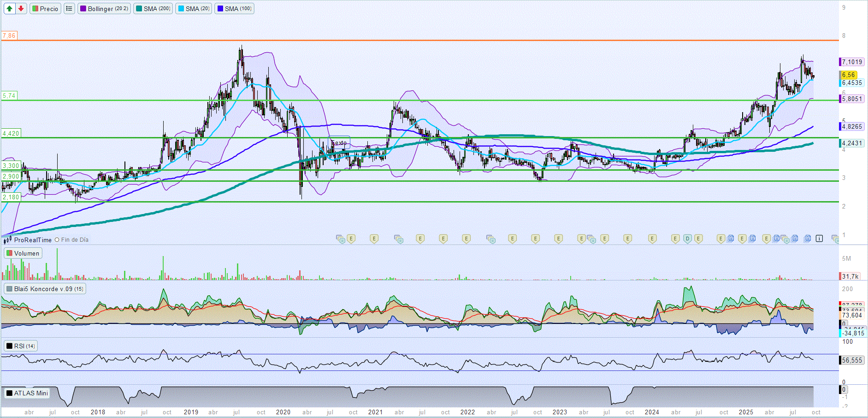Click the dividend 'D' event marker
Screen dimensions: 868x418
(x=687, y=239)
